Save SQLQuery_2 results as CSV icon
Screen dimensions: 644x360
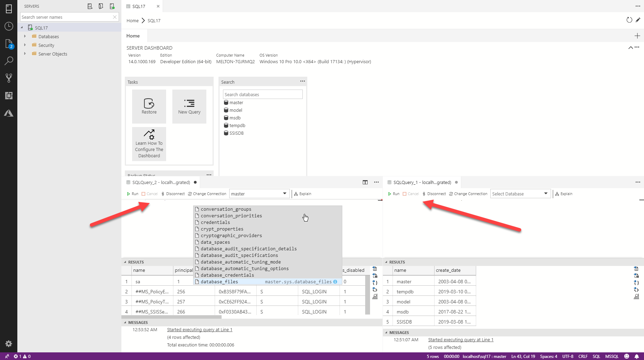375,269
